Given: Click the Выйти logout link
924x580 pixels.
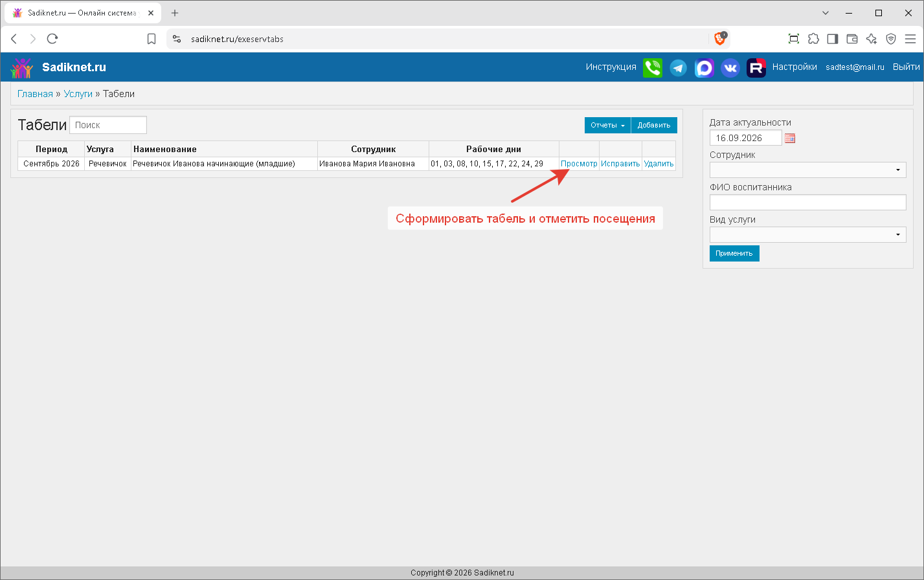Looking at the screenshot, I should 907,67.
